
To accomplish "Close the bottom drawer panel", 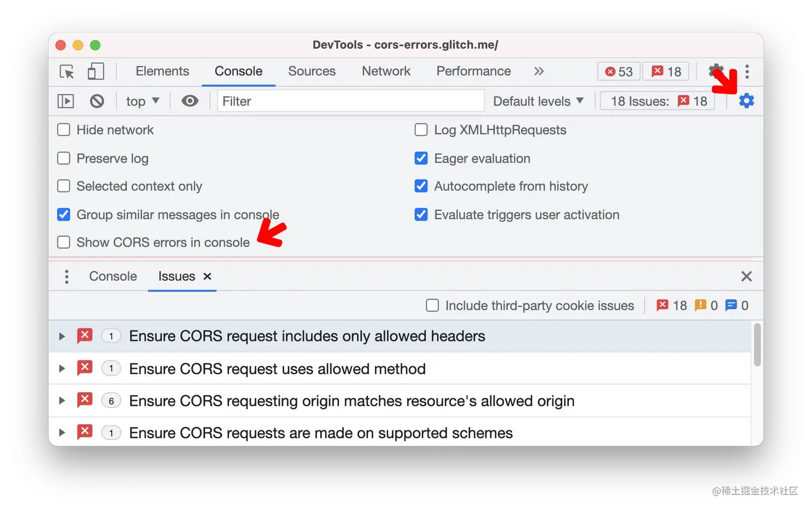I will point(746,276).
